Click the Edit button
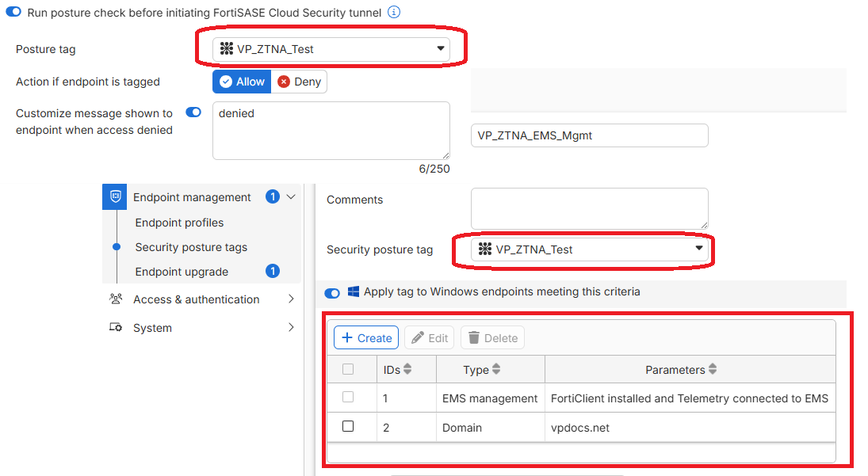 point(430,337)
